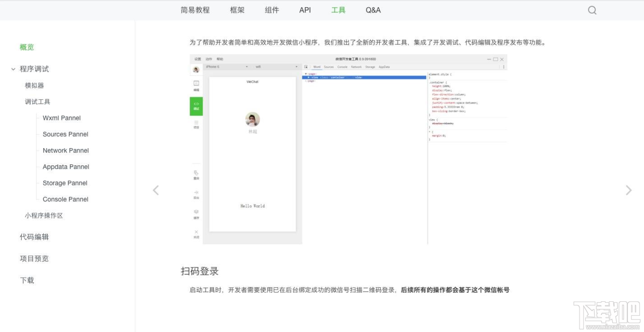Select the green 调试 debug icon in devtools sidebar
The height and width of the screenshot is (332, 644).
tap(196, 106)
